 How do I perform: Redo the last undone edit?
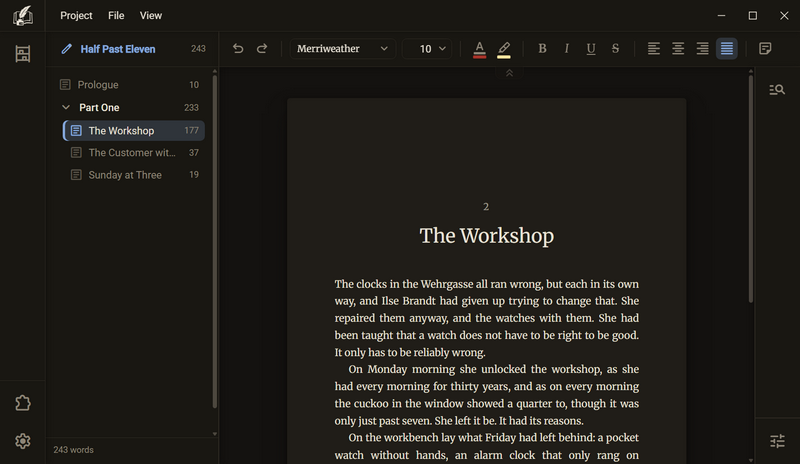click(262, 48)
